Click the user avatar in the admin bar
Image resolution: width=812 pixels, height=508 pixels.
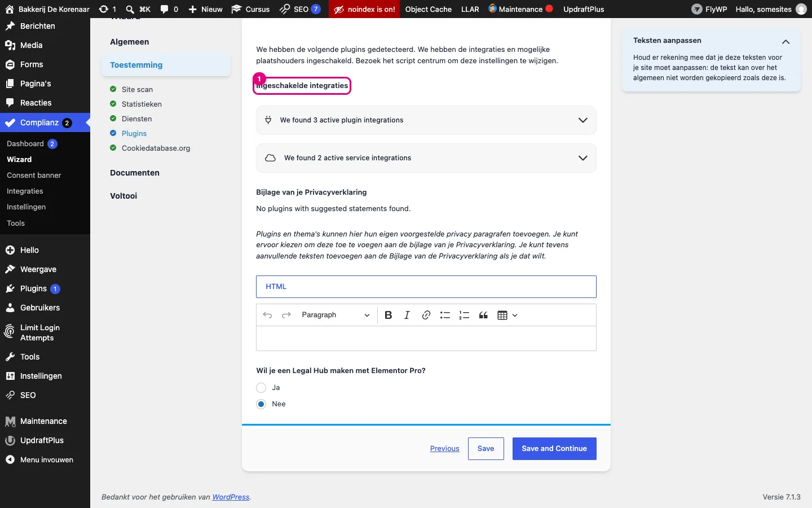(801, 9)
